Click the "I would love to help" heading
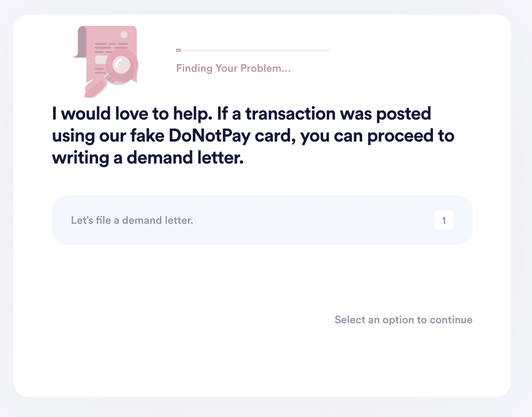The height and width of the screenshot is (417, 532). coord(253,136)
